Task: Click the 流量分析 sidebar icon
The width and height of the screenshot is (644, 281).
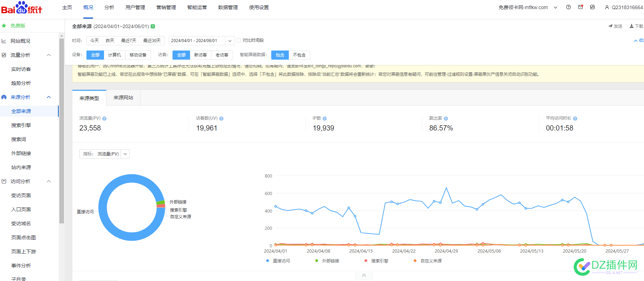Action: (x=4, y=55)
